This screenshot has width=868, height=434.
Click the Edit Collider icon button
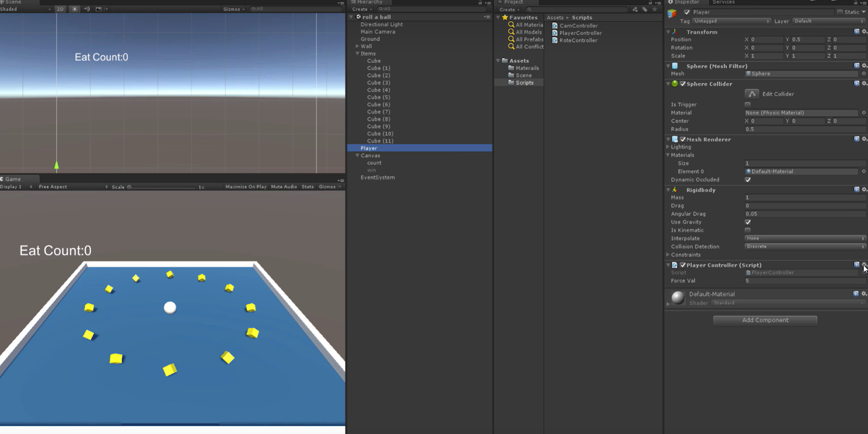point(751,94)
